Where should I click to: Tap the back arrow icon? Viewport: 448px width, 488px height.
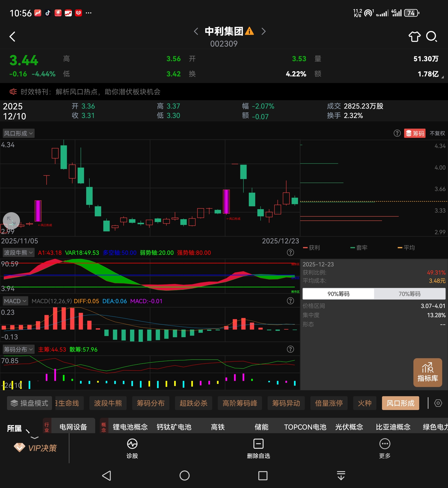[12, 37]
